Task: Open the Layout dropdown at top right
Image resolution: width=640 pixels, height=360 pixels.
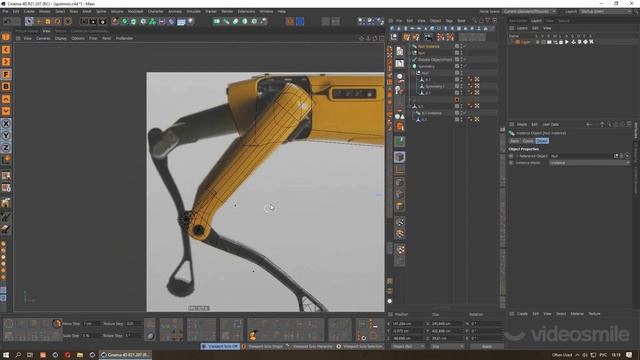Action: click(x=605, y=11)
